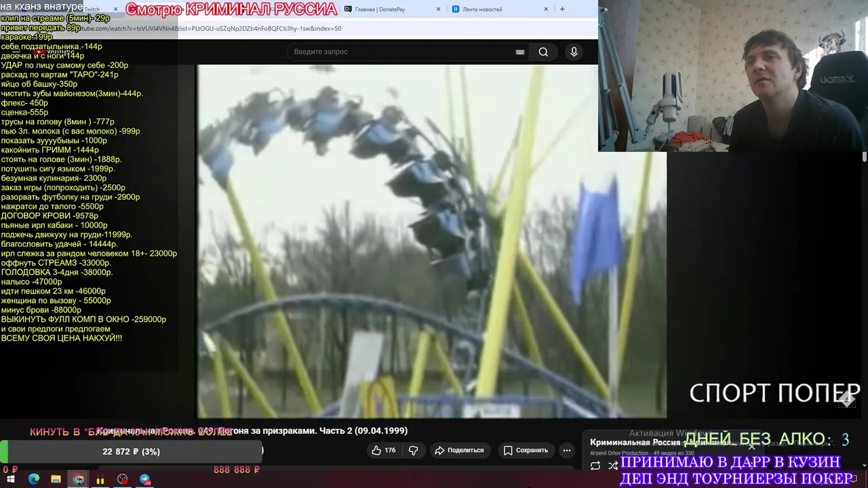Save the video with 'Сохранить' button
The width and height of the screenshot is (868, 488).
pos(526,450)
